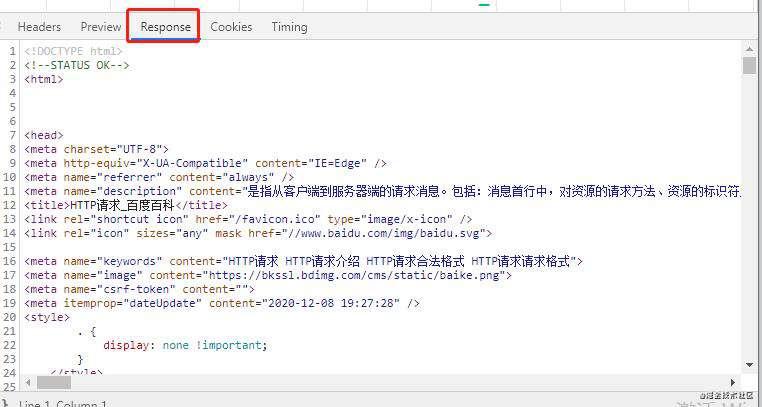Click line number 21 in the gutter
This screenshot has height=407, width=762.
pos(9,331)
